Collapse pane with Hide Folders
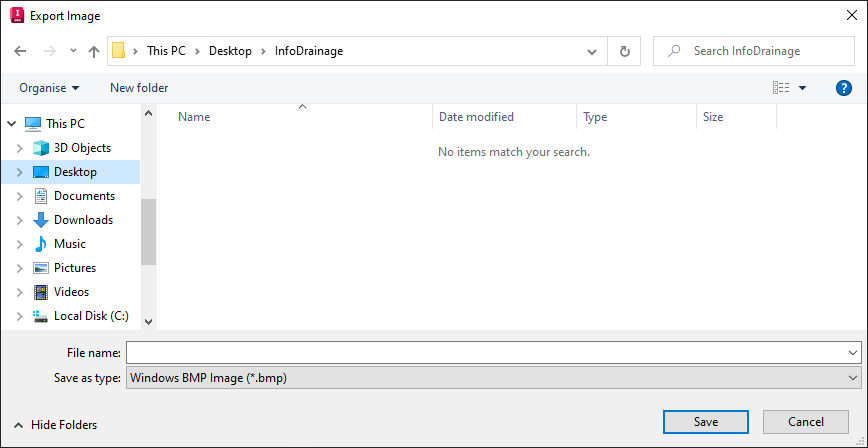Image resolution: width=868 pixels, height=448 pixels. click(55, 425)
